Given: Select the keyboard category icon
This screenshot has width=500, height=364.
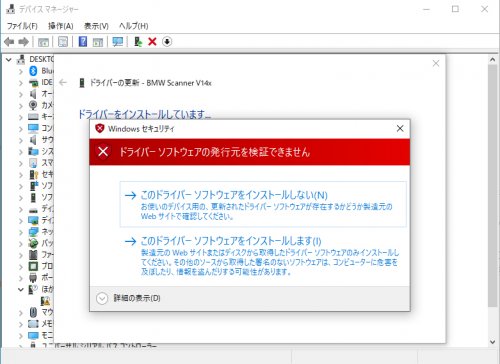Looking at the screenshot, I should point(33,117).
